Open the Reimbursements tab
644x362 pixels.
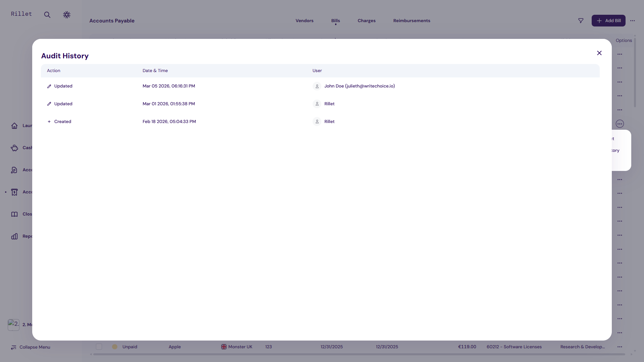tap(412, 21)
